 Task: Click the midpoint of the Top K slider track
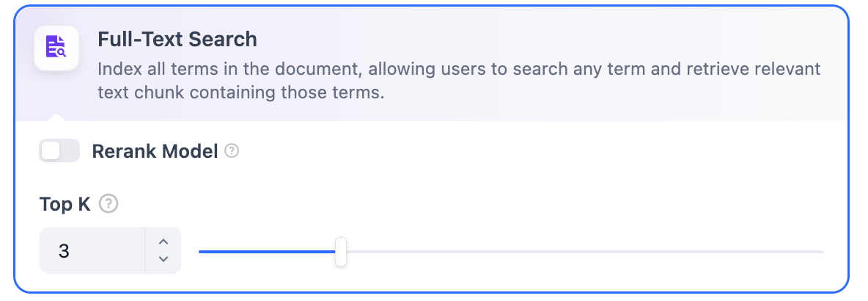click(x=512, y=252)
